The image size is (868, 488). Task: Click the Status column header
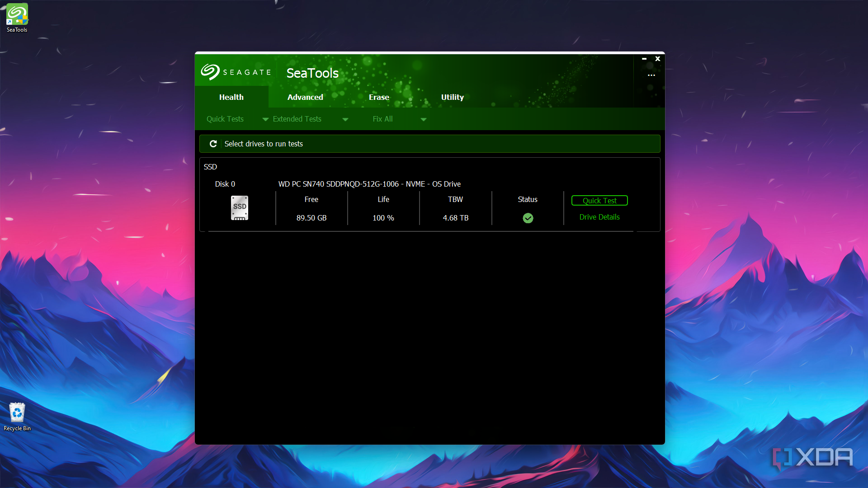528,199
